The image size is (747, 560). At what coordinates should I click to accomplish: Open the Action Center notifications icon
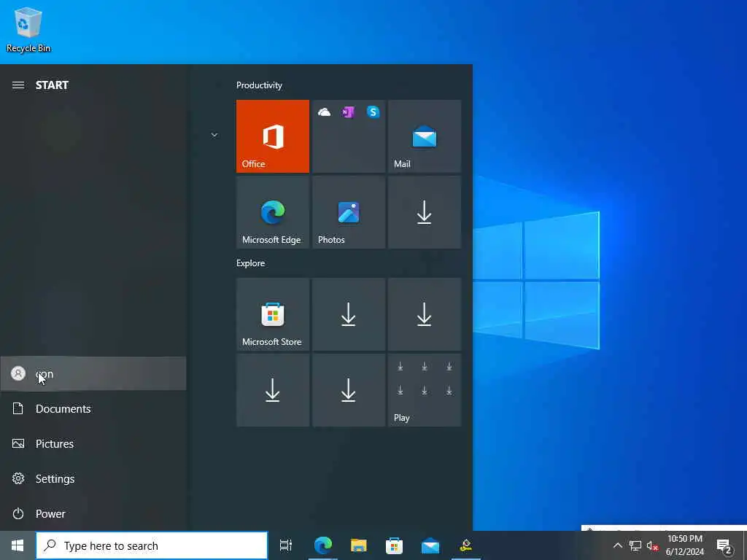coord(724,546)
